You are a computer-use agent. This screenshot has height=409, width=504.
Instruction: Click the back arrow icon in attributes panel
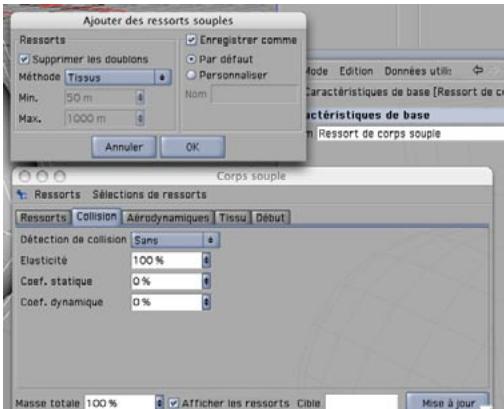[478, 70]
